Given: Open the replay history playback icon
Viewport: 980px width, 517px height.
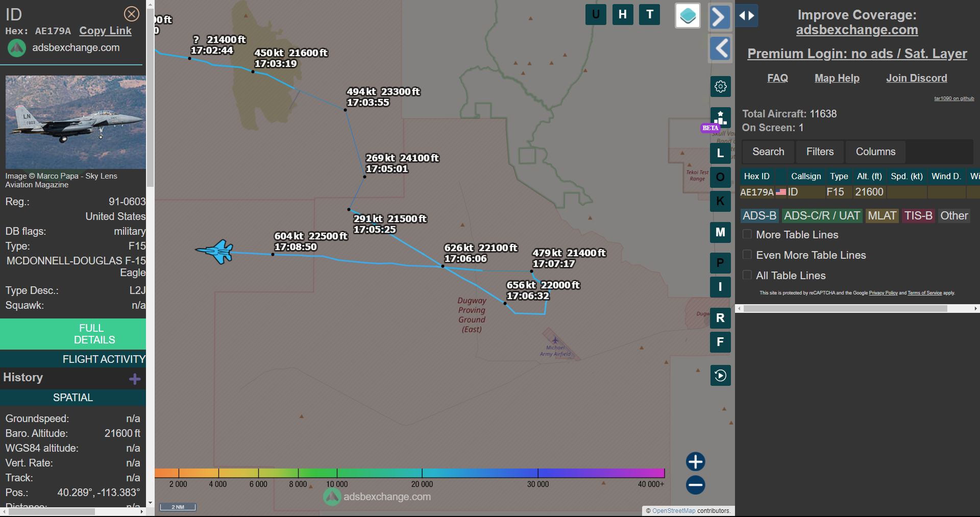Looking at the screenshot, I should pos(720,376).
